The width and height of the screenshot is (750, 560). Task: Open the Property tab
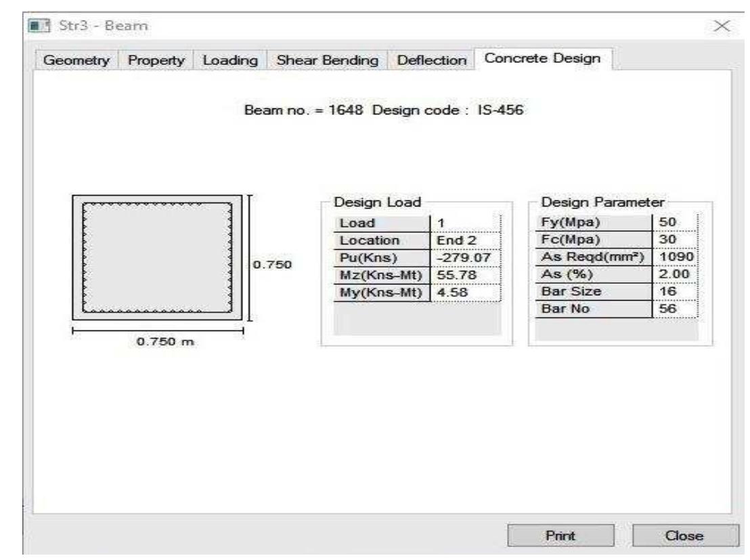tap(156, 60)
